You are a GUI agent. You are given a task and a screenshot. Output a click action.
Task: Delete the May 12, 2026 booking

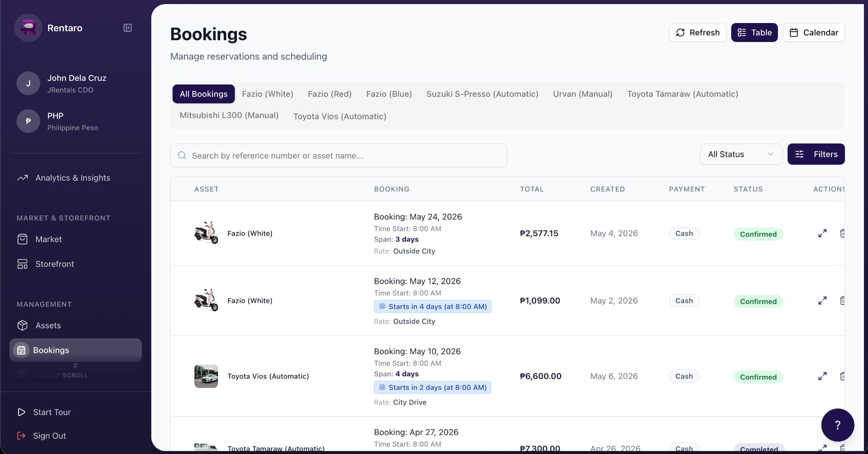point(843,301)
